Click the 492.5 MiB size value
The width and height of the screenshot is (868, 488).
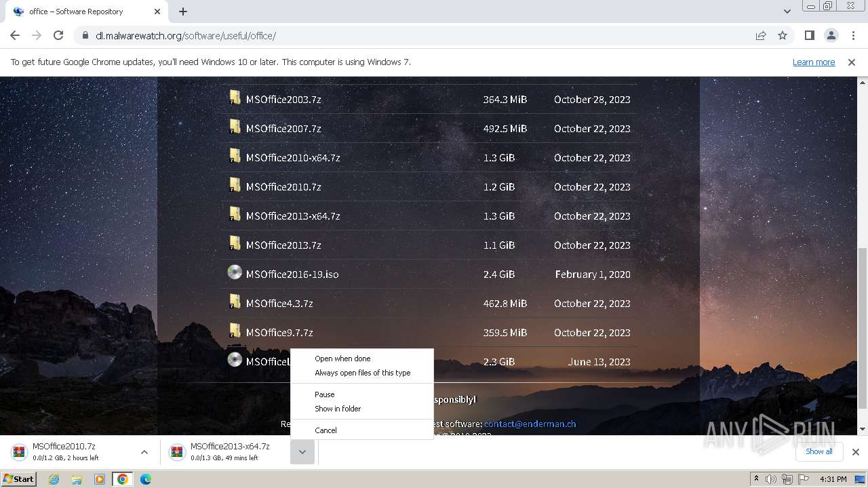click(x=505, y=128)
